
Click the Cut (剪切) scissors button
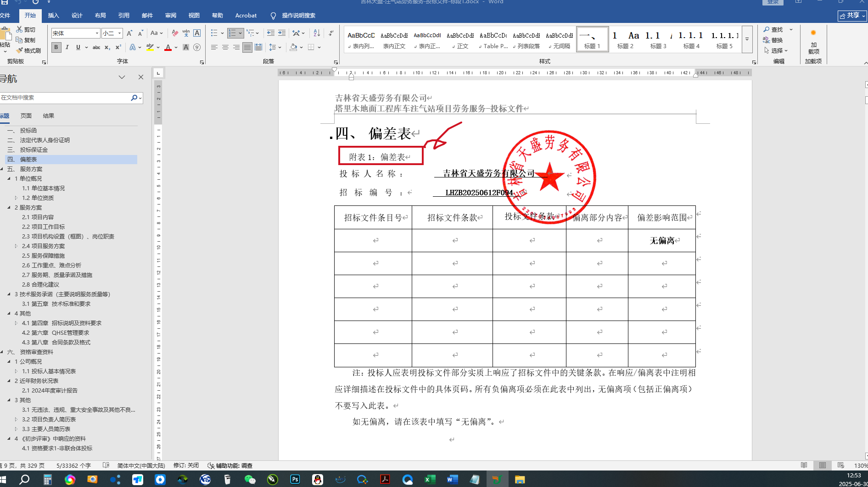tap(26, 29)
